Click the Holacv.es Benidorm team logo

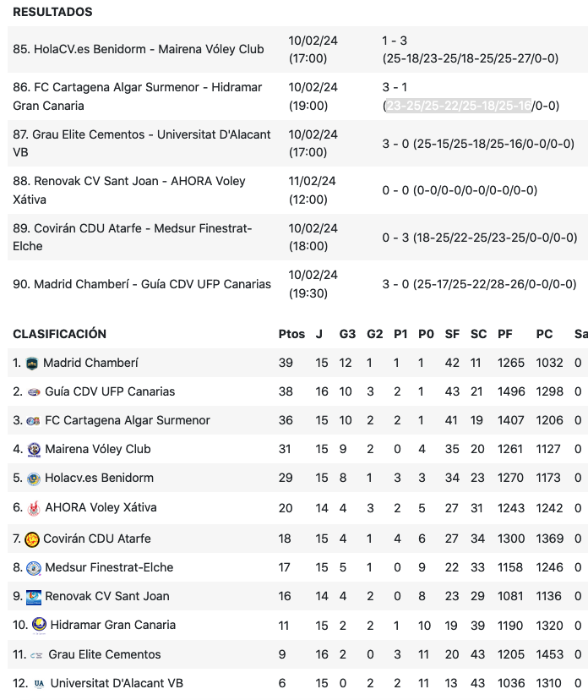33,479
